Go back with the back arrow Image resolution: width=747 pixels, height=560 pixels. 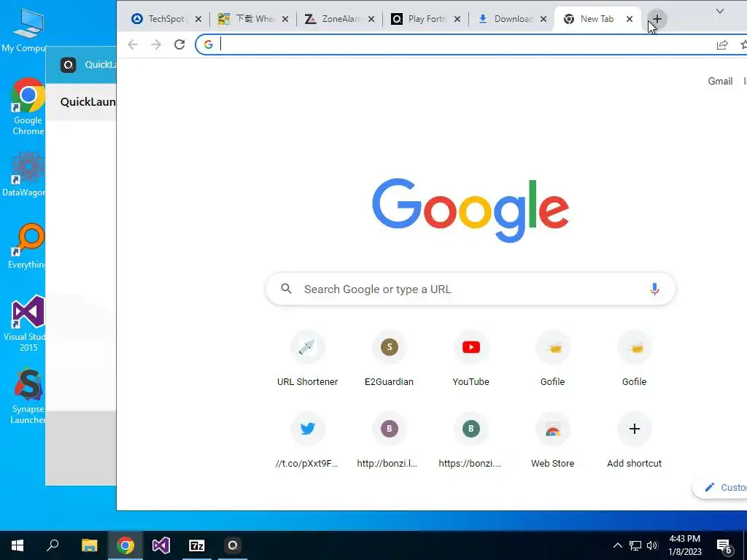coord(133,44)
